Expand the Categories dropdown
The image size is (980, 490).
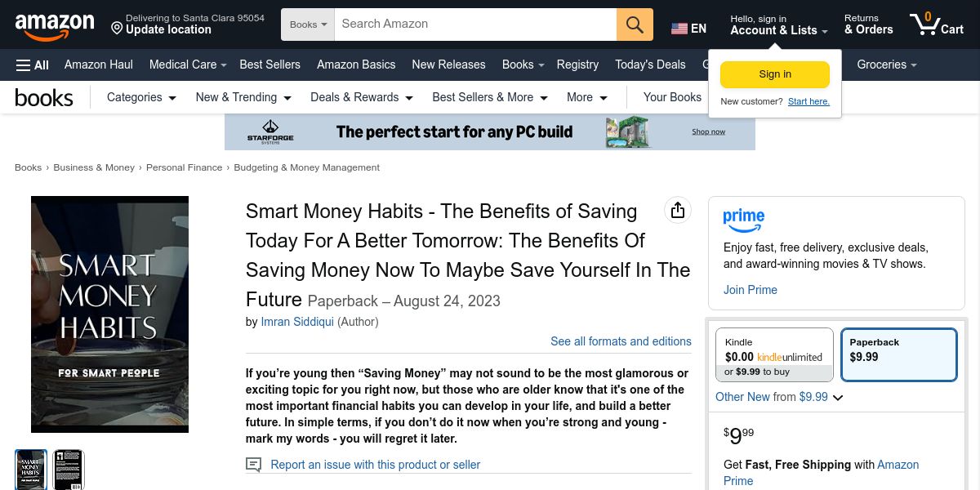pos(141,97)
